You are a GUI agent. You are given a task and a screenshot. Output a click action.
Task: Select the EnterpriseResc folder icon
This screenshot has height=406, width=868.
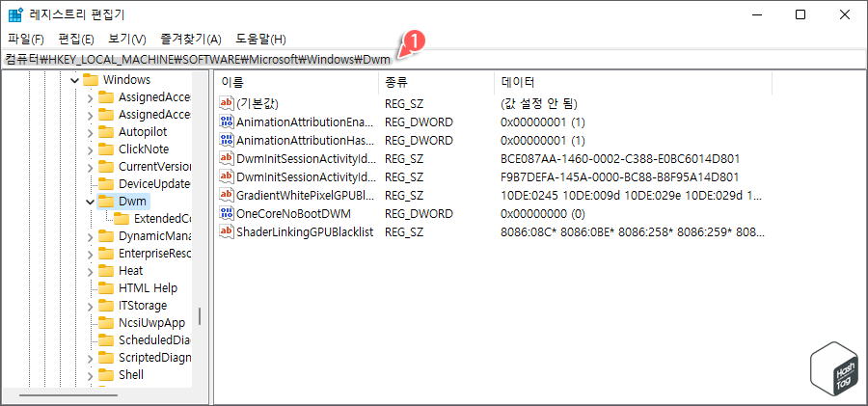coord(106,254)
